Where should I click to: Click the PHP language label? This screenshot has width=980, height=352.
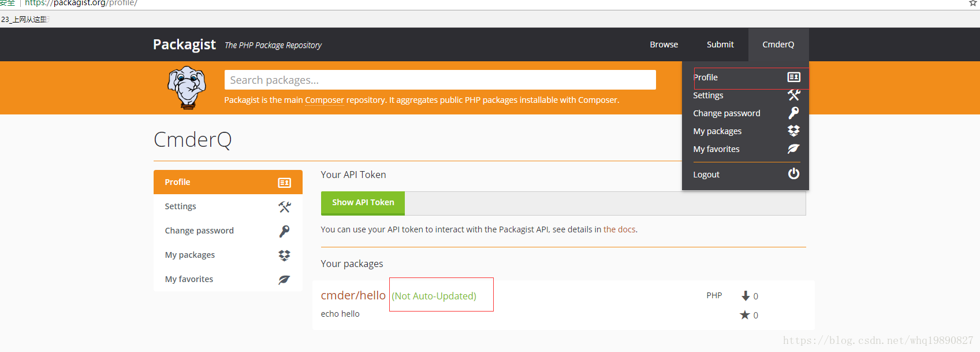click(714, 295)
